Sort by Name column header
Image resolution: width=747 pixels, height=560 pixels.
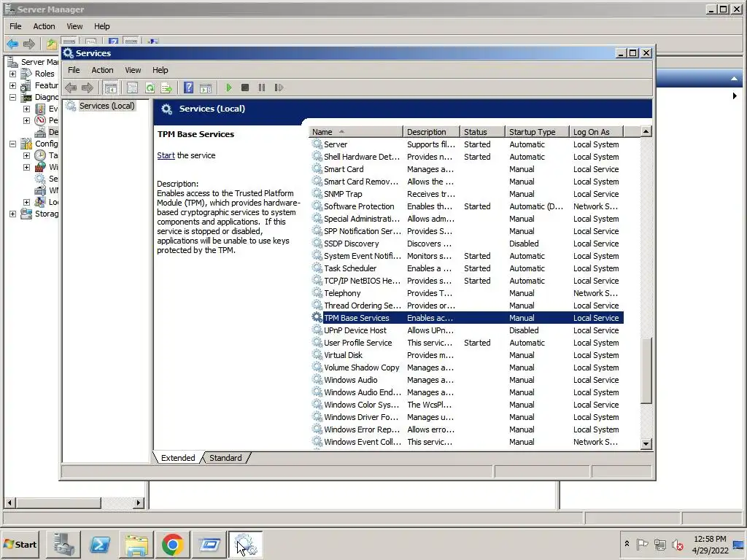(355, 132)
